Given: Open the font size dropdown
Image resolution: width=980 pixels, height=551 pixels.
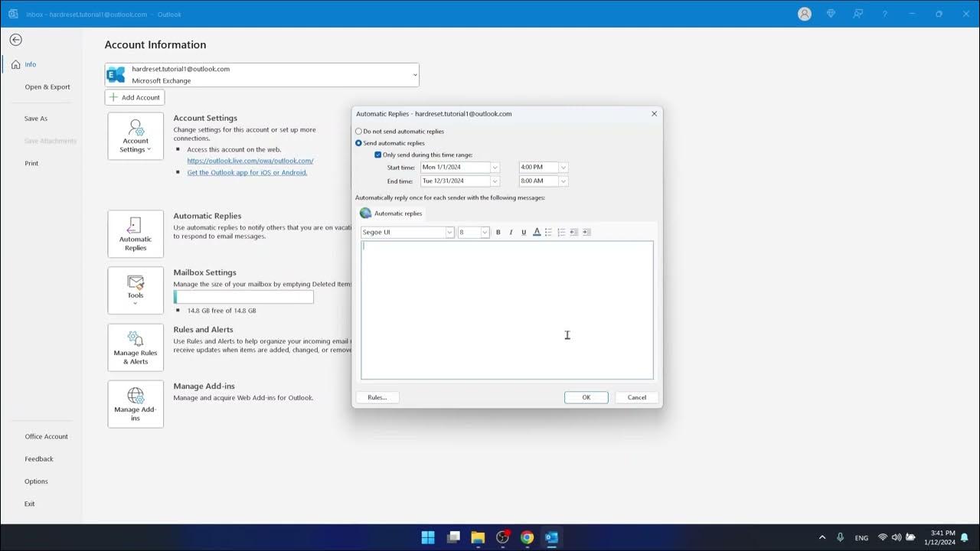Looking at the screenshot, I should click(x=483, y=232).
